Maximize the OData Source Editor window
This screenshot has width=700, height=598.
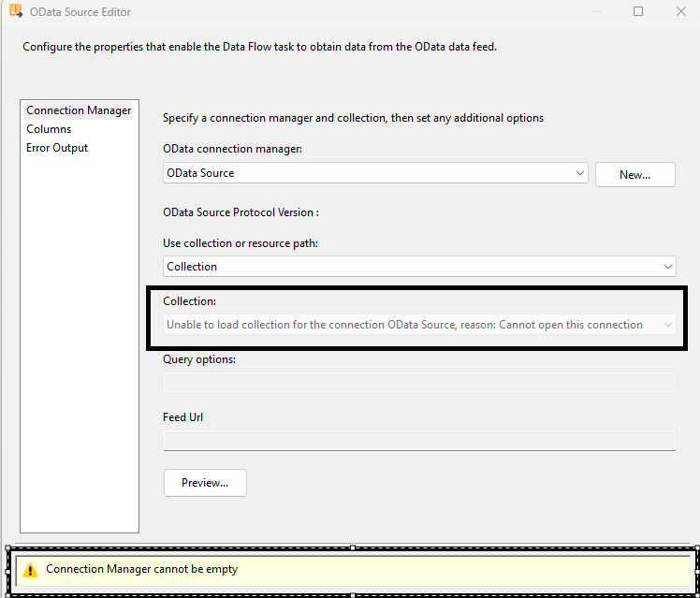pyautogui.click(x=638, y=12)
